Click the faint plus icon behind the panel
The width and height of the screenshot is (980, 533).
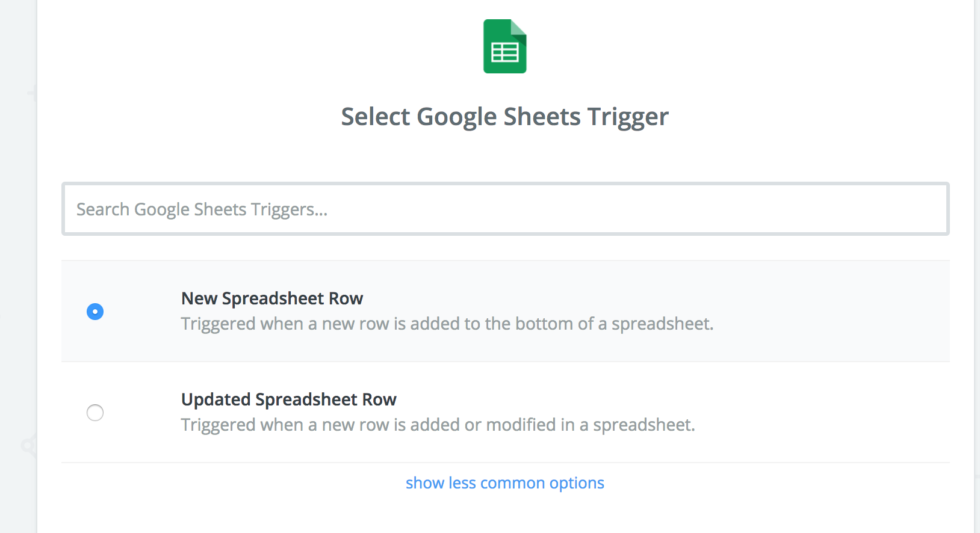pyautogui.click(x=32, y=93)
